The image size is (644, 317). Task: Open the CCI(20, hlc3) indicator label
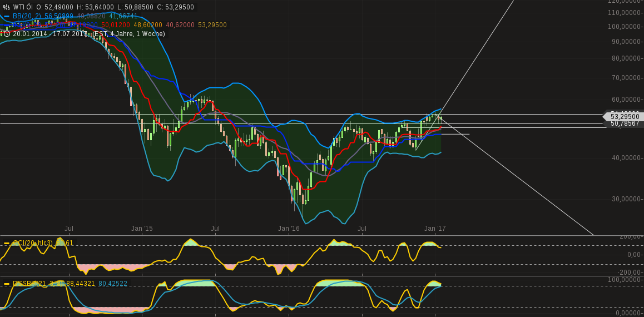pyautogui.click(x=33, y=243)
